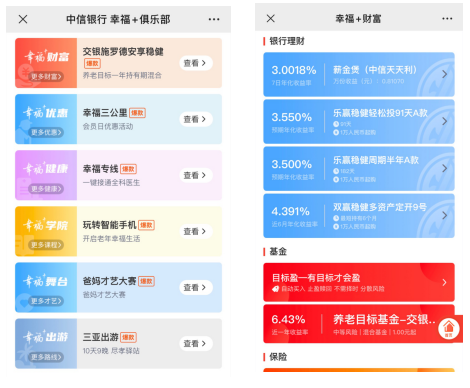
Task: Open the three-dots menu in 幸福+俱乐部 header
Action: [x=214, y=19]
